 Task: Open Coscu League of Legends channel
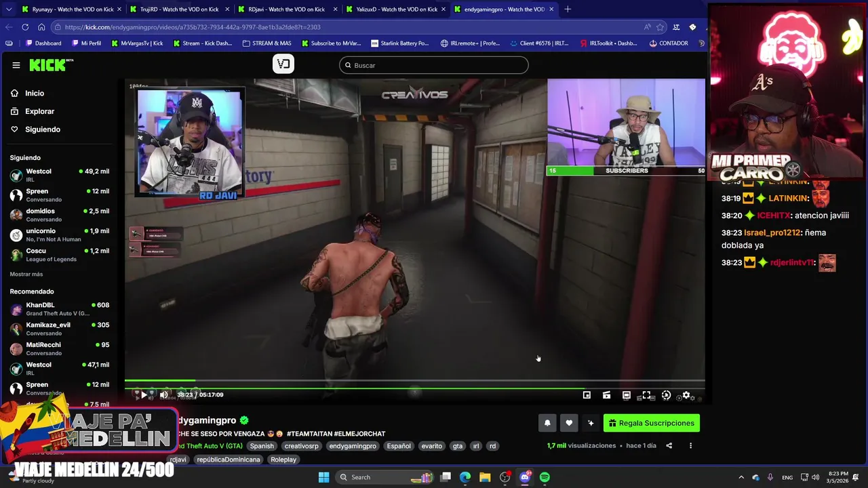[x=60, y=254]
